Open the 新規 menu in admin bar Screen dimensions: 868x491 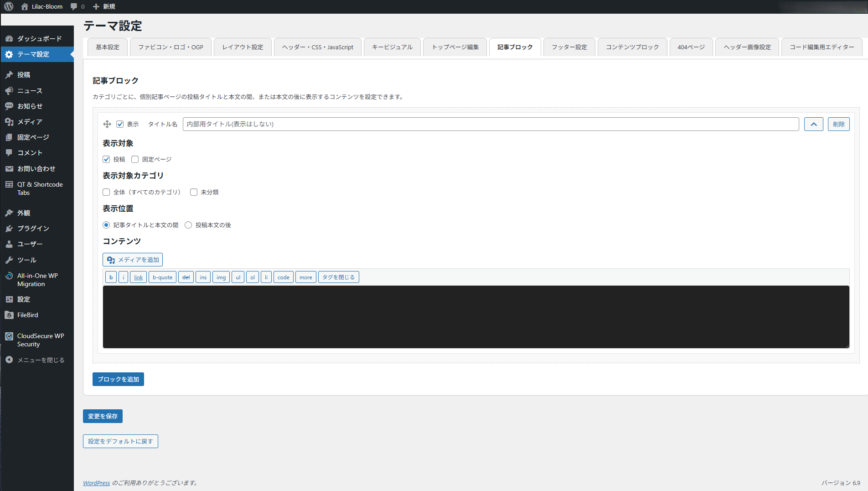[104, 6]
